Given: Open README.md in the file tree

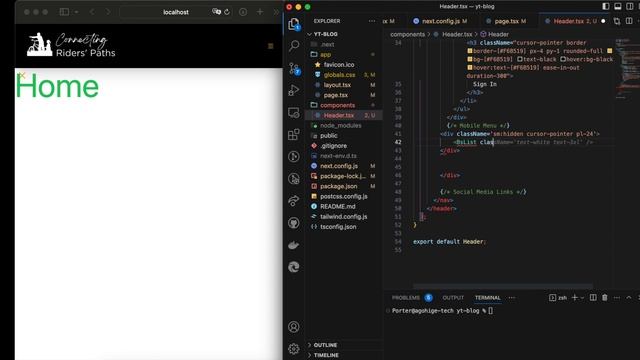Looking at the screenshot, I should 344,207.
